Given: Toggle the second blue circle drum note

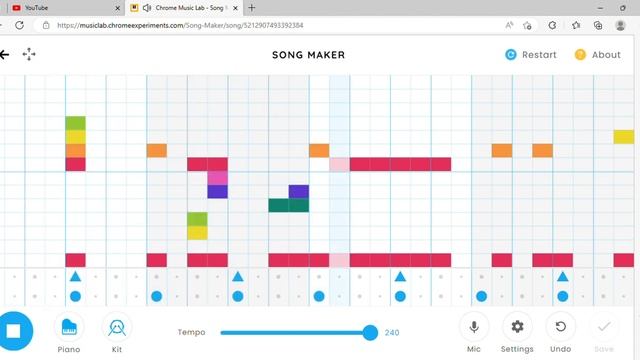Looking at the screenshot, I should point(156,296).
